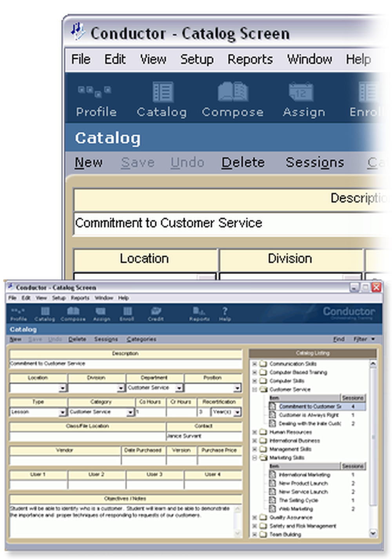Open Credit in the small window toolbar
Image resolution: width=392 pixels, height=559 pixels.
click(x=156, y=314)
